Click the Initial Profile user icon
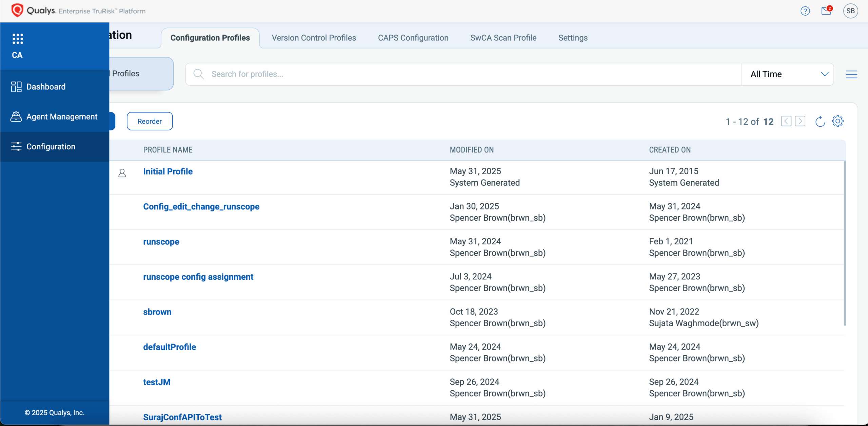The image size is (868, 426). tap(122, 173)
